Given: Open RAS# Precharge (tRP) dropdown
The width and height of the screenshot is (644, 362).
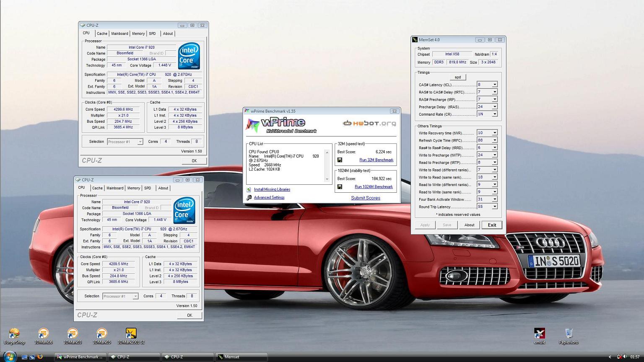Looking at the screenshot, I should [495, 99].
